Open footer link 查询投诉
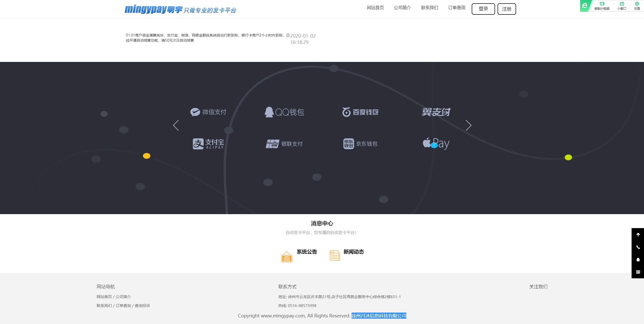 click(142, 305)
